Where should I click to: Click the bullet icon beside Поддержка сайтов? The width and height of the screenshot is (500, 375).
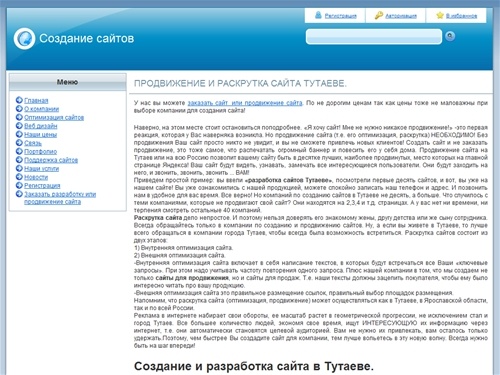(19, 160)
